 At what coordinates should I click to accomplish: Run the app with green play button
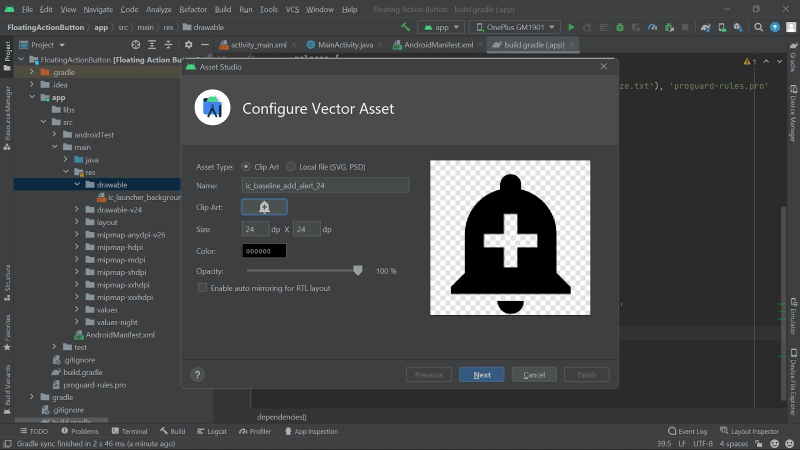pyautogui.click(x=571, y=27)
